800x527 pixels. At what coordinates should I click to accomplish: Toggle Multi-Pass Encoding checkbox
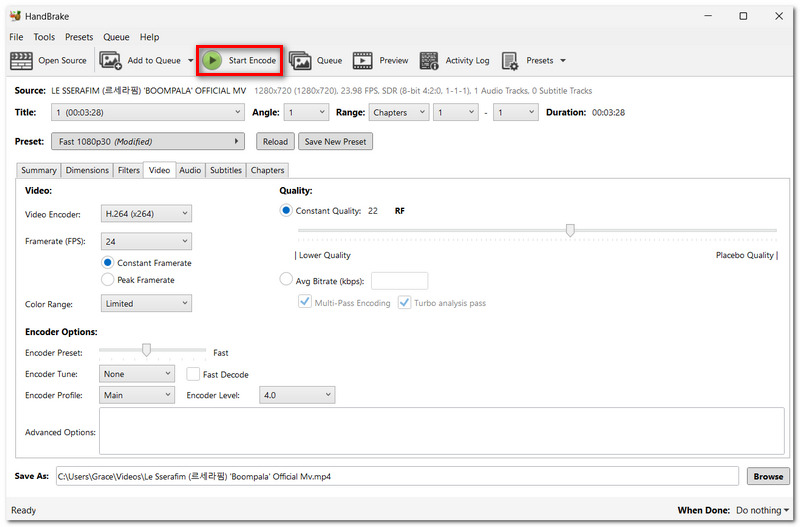[x=305, y=302]
